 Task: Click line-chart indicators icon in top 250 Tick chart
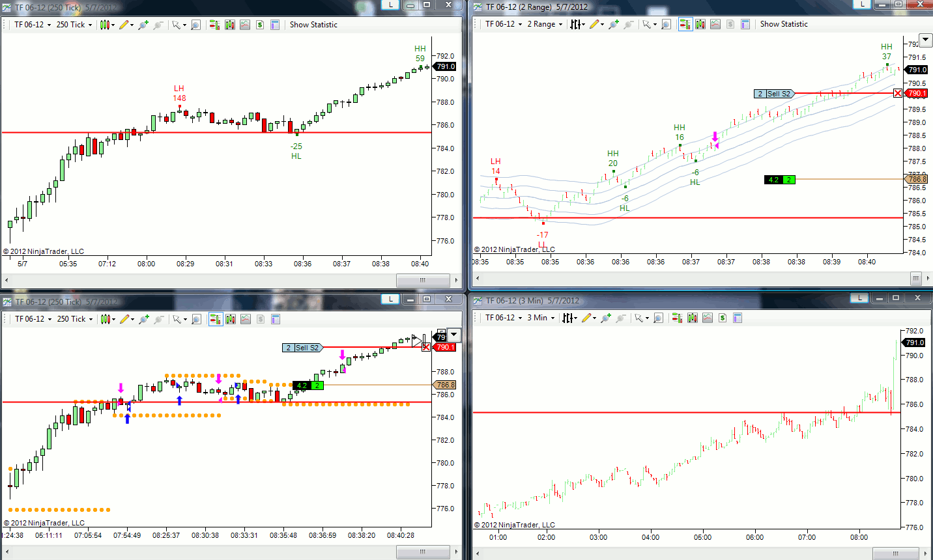click(245, 25)
